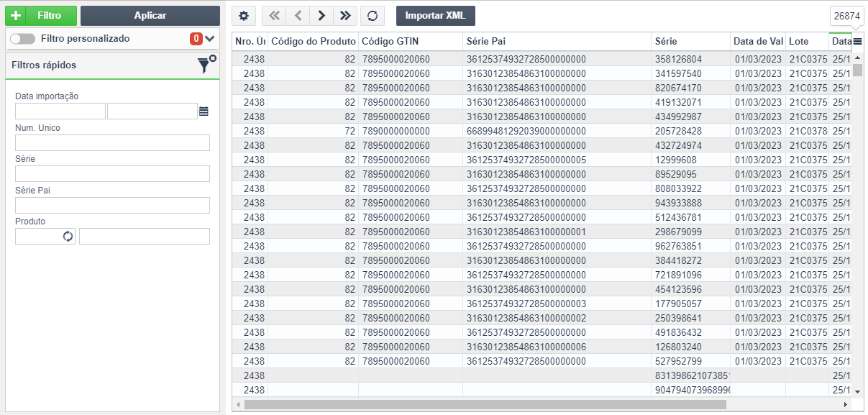
Task: Click Série cell starting 90479407396899
Action: pos(691,390)
